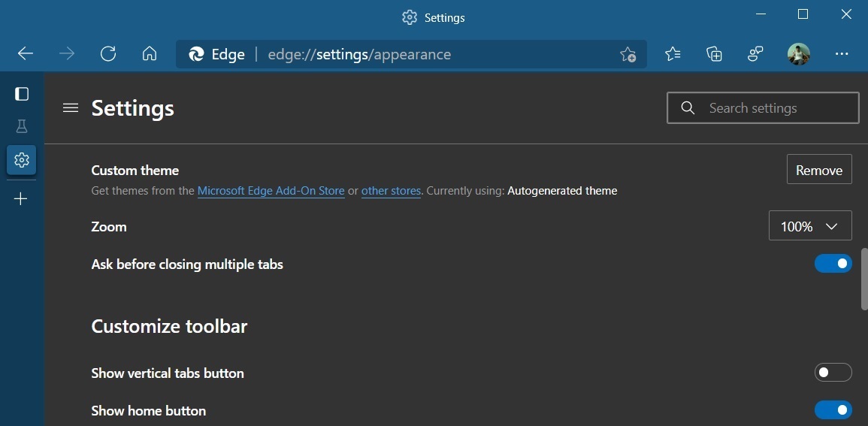Click the user profile avatar

(x=798, y=54)
